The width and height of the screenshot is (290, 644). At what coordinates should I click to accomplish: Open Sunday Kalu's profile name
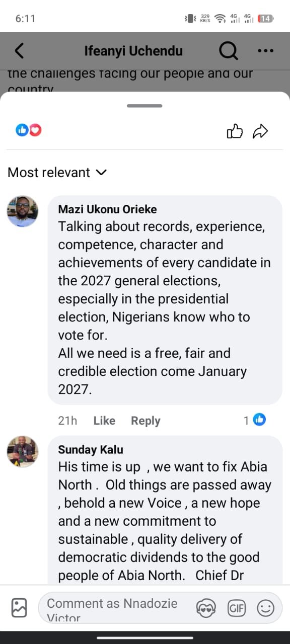click(91, 449)
